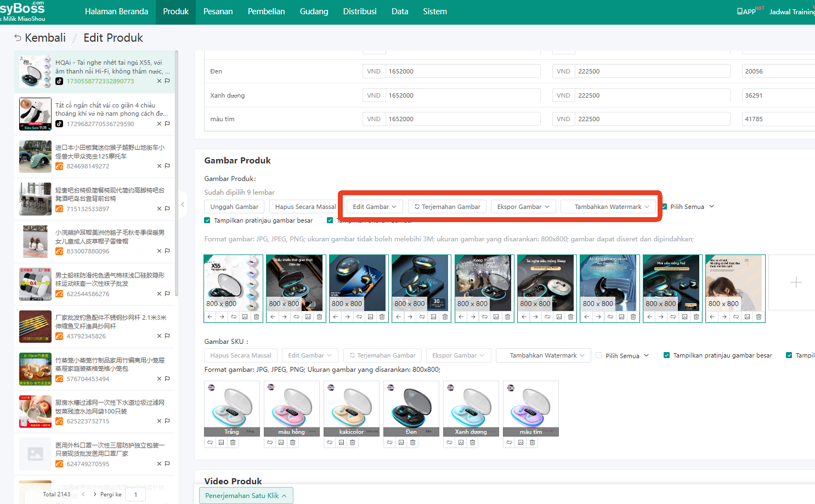
Task: Add a new product image with plus
Action: [796, 282]
